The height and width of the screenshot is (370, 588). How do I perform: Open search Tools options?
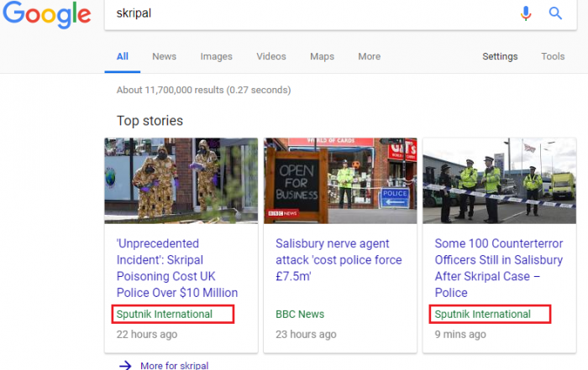(553, 56)
